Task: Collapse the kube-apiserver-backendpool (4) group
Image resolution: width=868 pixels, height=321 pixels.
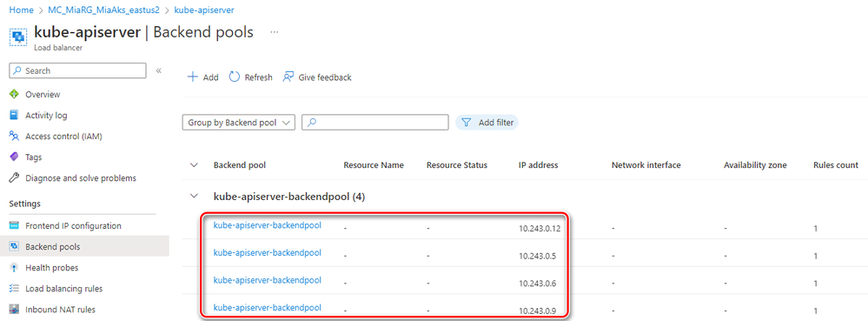Action: [x=194, y=197]
